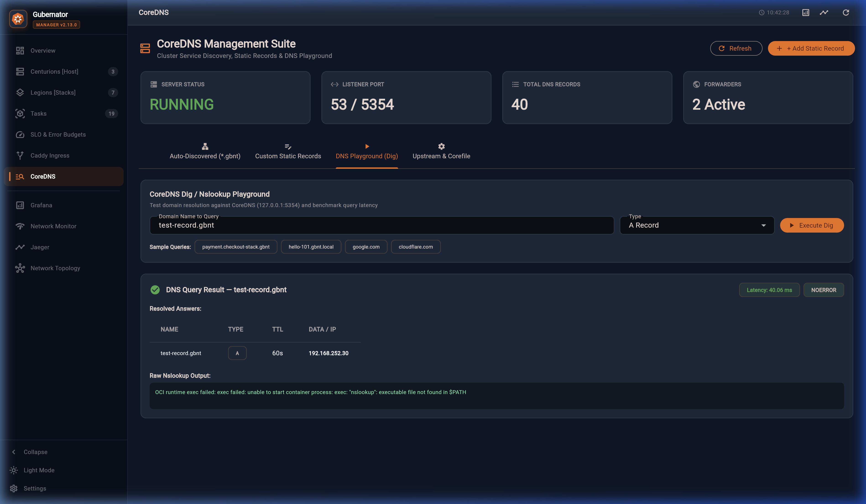Image resolution: width=866 pixels, height=504 pixels.
Task: Click the clock icon beside 10:42:28
Action: click(762, 12)
